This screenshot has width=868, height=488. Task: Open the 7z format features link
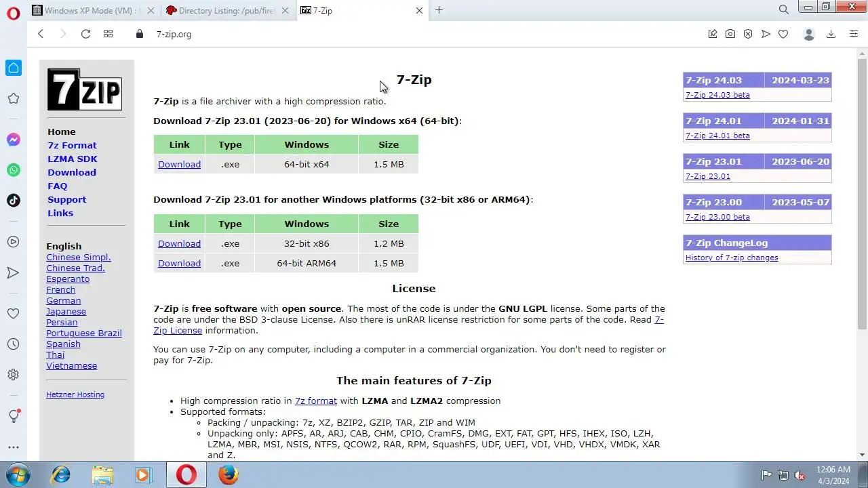click(x=316, y=401)
